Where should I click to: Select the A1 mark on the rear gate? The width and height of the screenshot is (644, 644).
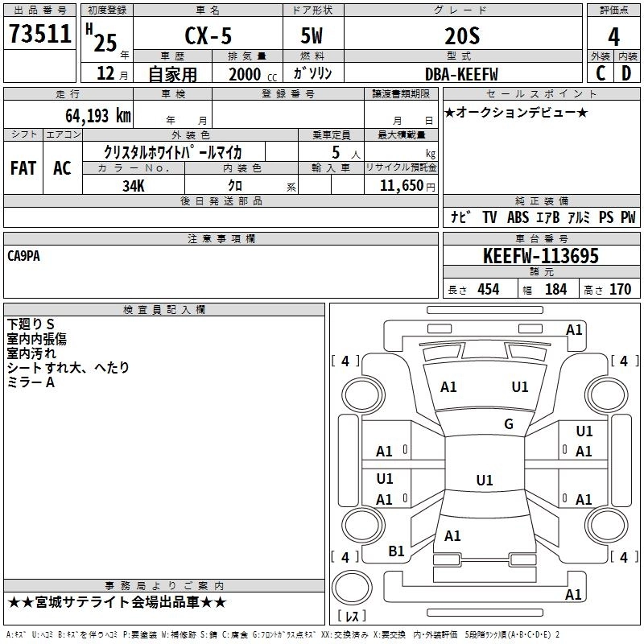pyautogui.click(x=452, y=535)
